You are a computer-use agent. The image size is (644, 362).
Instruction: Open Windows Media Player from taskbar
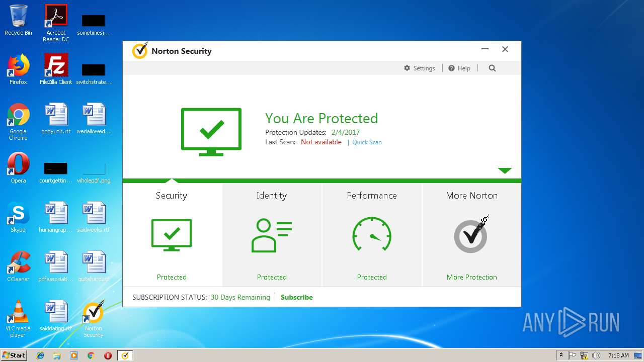(x=74, y=355)
